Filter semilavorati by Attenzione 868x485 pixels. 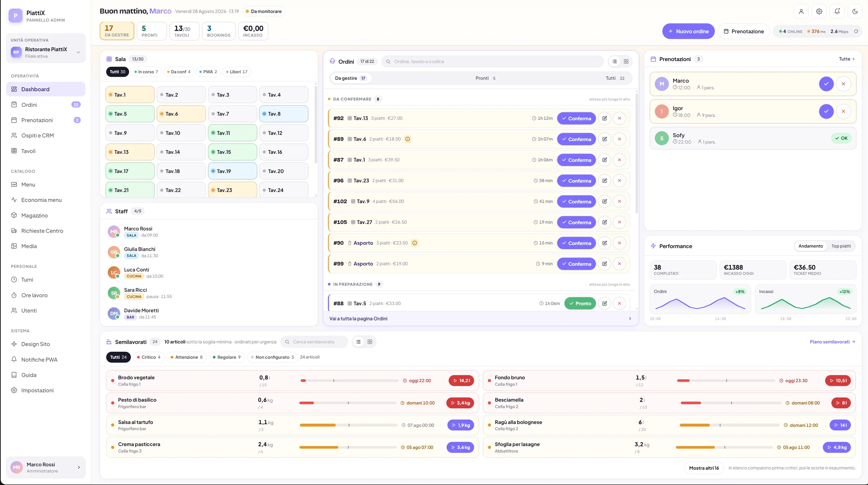pyautogui.click(x=186, y=357)
